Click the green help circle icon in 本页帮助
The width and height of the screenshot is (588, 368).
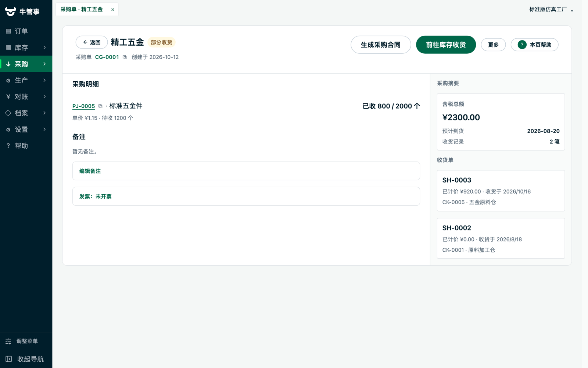(522, 45)
